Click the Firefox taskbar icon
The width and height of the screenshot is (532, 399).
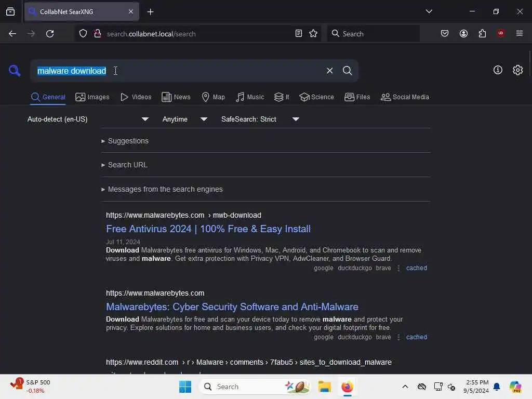347,387
